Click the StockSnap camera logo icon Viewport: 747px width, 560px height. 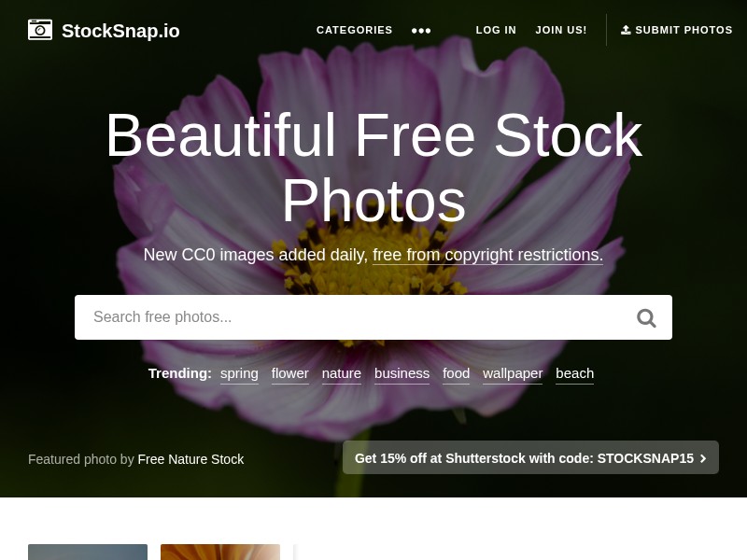click(40, 30)
